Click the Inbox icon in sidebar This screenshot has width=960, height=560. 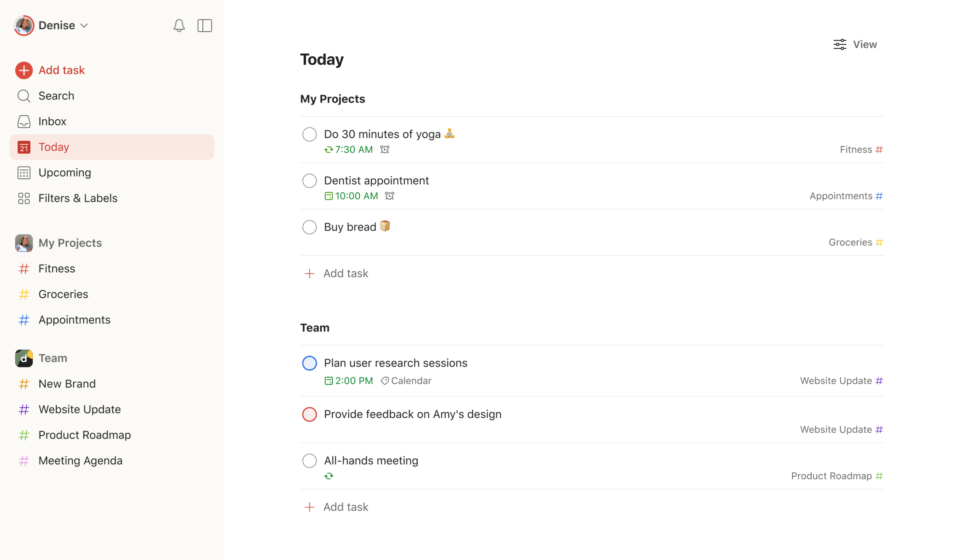25,121
